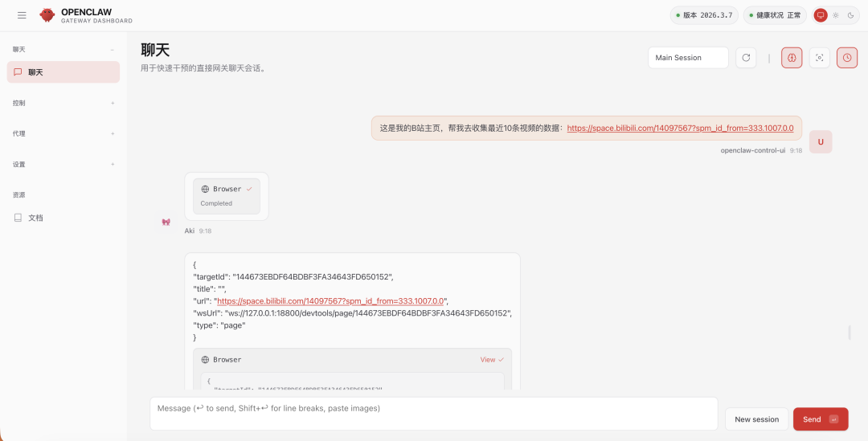Click the targetId value text
868x441 pixels.
point(313,276)
